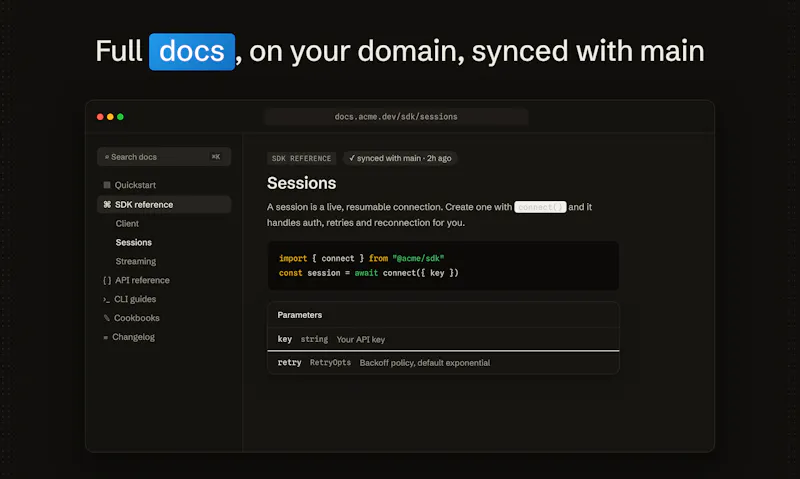The width and height of the screenshot is (800, 479).
Task: Open the Sessions subpage
Action: pos(134,242)
